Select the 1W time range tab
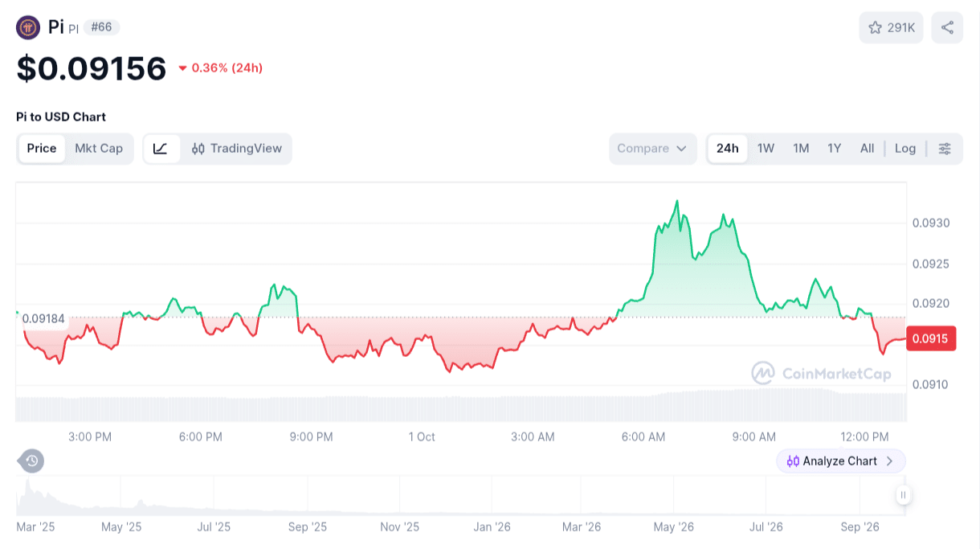Viewport: 980px width, 549px height. click(766, 149)
